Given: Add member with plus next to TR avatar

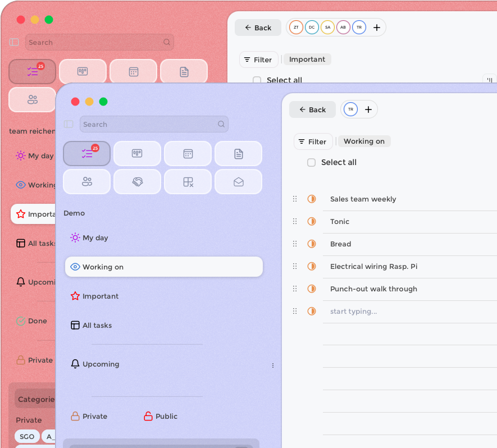Looking at the screenshot, I should point(368,109).
